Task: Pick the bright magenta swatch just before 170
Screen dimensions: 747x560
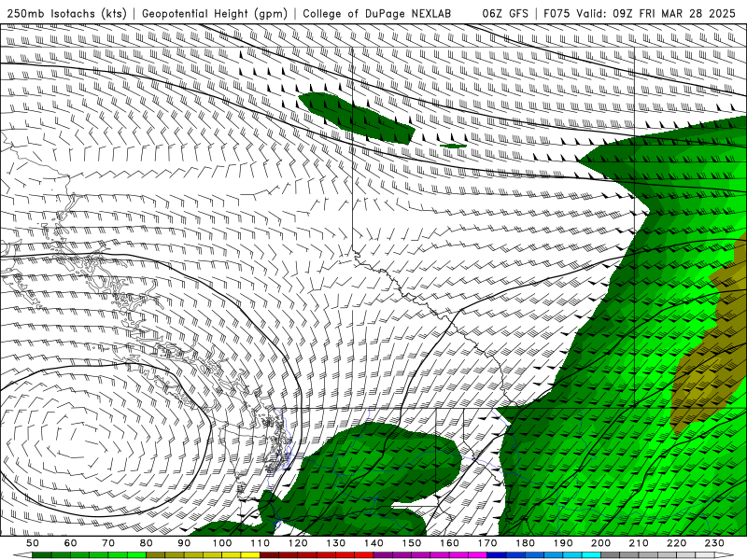Action: 477,555
